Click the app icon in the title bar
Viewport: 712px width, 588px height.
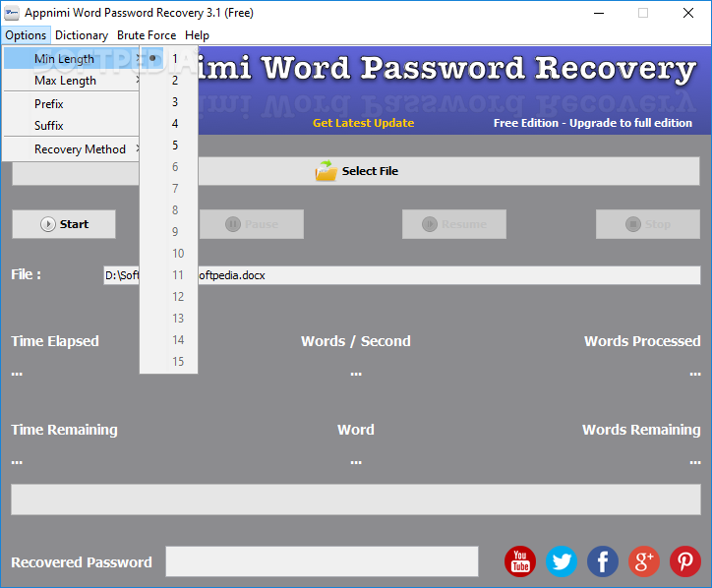(12, 13)
